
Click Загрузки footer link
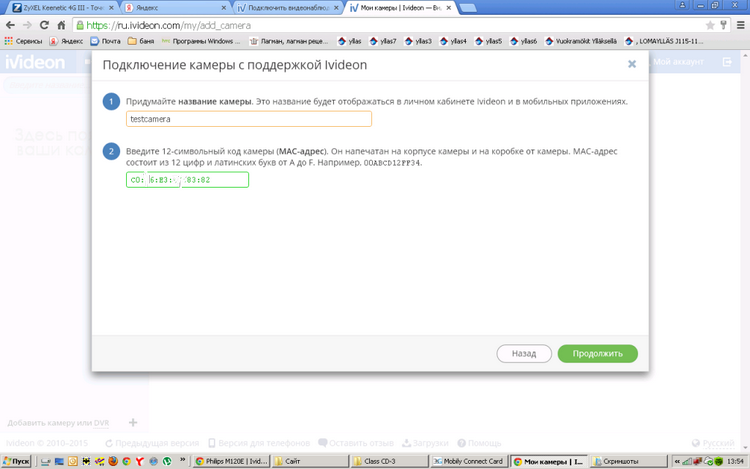[425, 443]
